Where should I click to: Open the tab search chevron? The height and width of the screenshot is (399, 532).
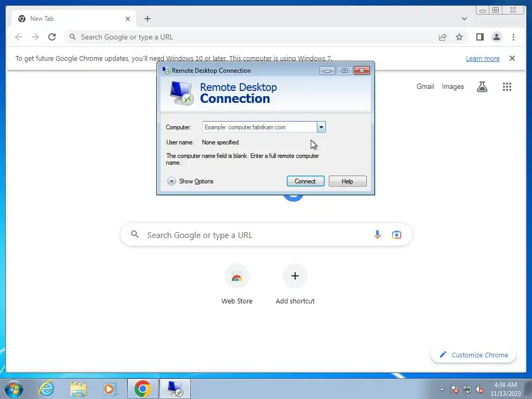[464, 19]
